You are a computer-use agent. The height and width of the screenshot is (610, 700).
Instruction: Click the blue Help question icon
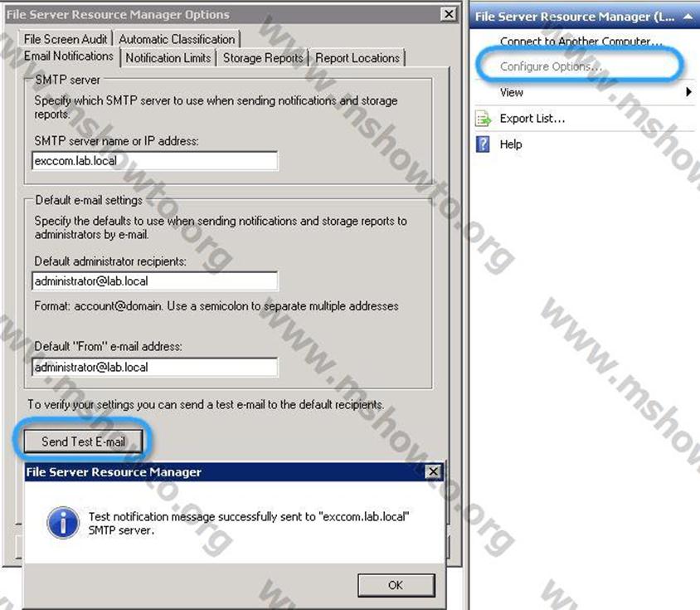pos(483,144)
